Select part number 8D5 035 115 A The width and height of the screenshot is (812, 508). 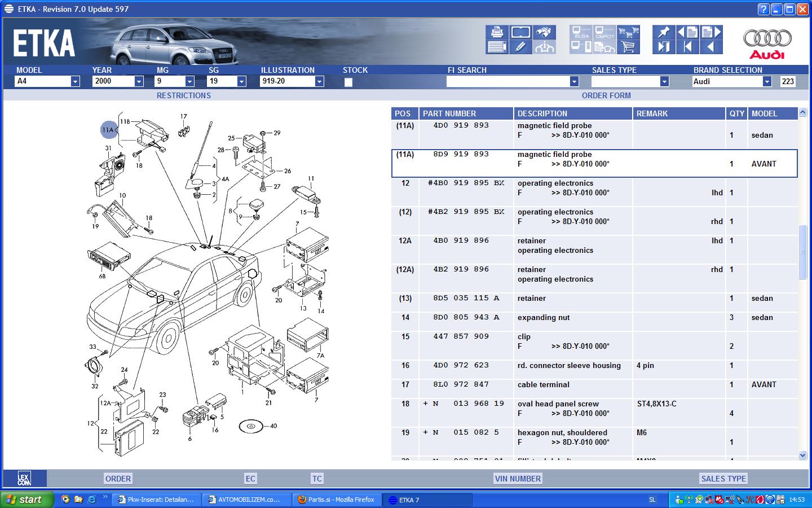pyautogui.click(x=466, y=298)
